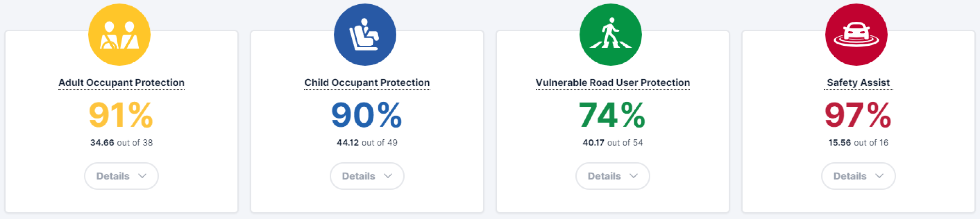Expand Details under Child Occupant Protection
The width and height of the screenshot is (980, 219).
tap(367, 176)
